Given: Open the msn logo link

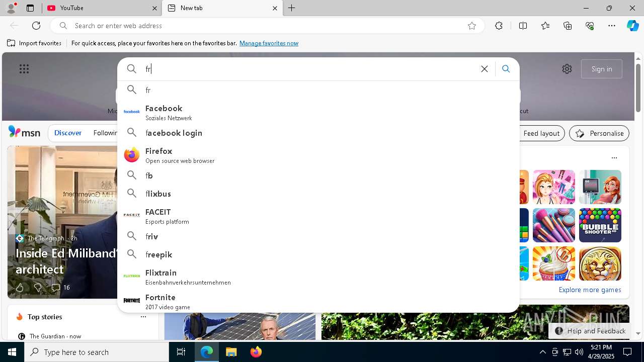Looking at the screenshot, I should coord(24,132).
